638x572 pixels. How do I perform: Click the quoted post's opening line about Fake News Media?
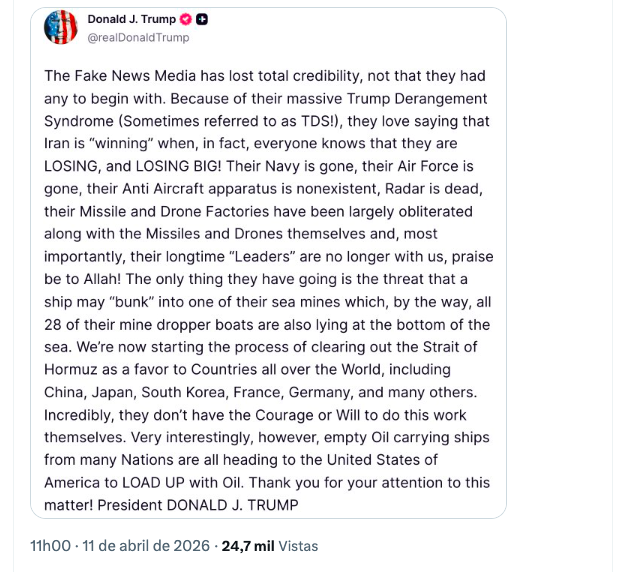pyautogui.click(x=265, y=76)
